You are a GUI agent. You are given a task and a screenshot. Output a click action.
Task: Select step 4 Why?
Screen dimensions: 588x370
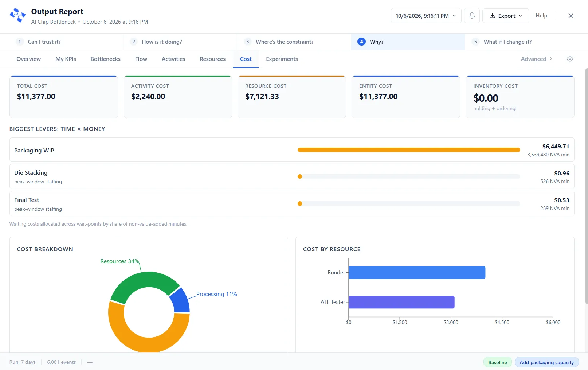click(408, 42)
